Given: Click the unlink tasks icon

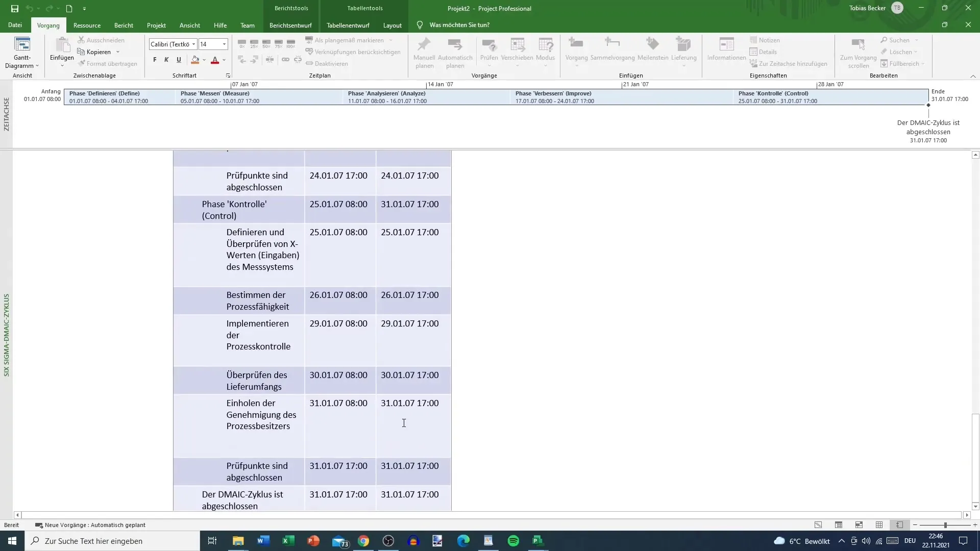Looking at the screenshot, I should tap(298, 60).
